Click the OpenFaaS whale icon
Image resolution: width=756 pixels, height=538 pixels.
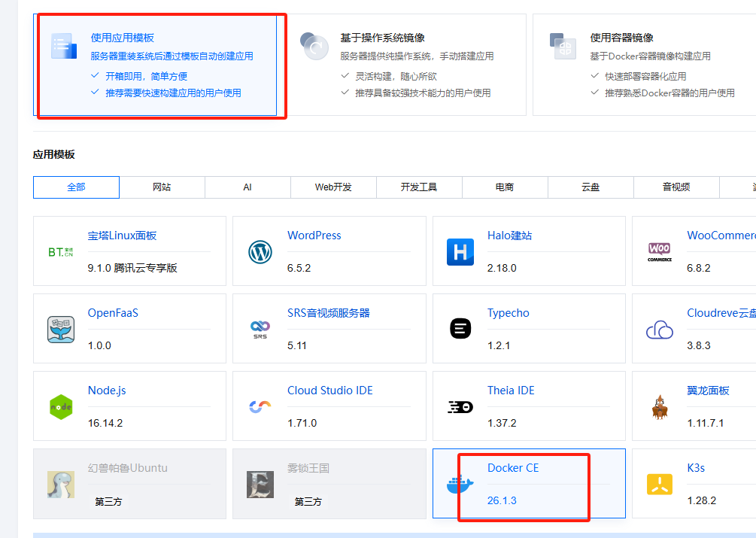[61, 330]
